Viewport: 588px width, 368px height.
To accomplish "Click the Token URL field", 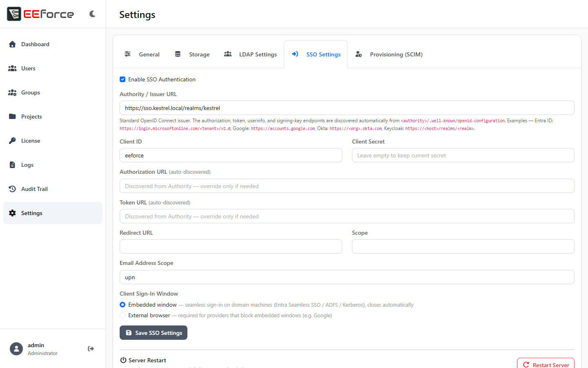I will [x=347, y=216].
